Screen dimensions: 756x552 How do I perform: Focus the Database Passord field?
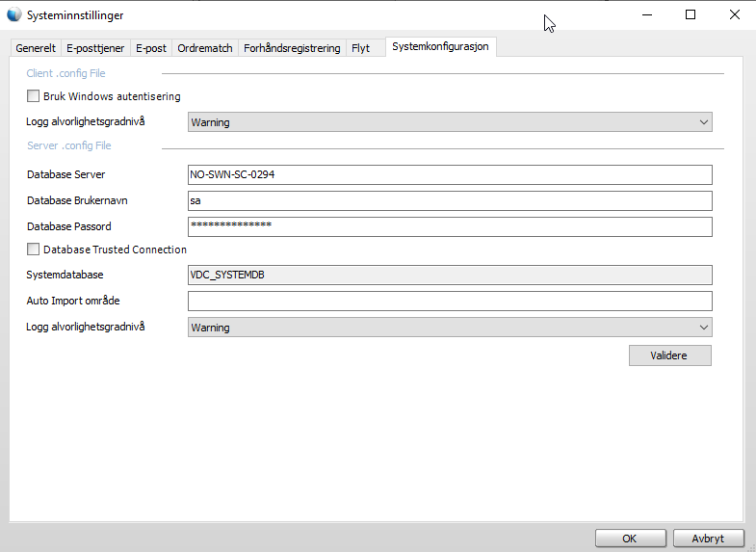click(450, 226)
